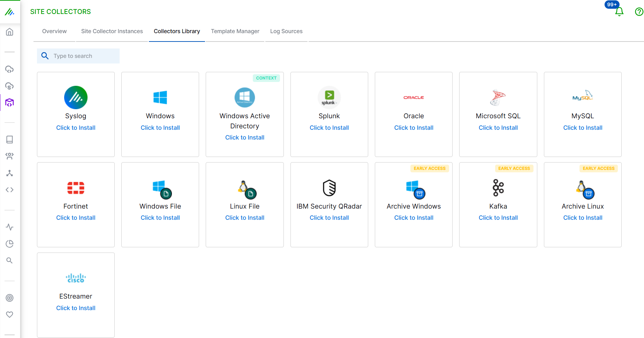
Task: Install the Oracle collector
Action: (414, 128)
